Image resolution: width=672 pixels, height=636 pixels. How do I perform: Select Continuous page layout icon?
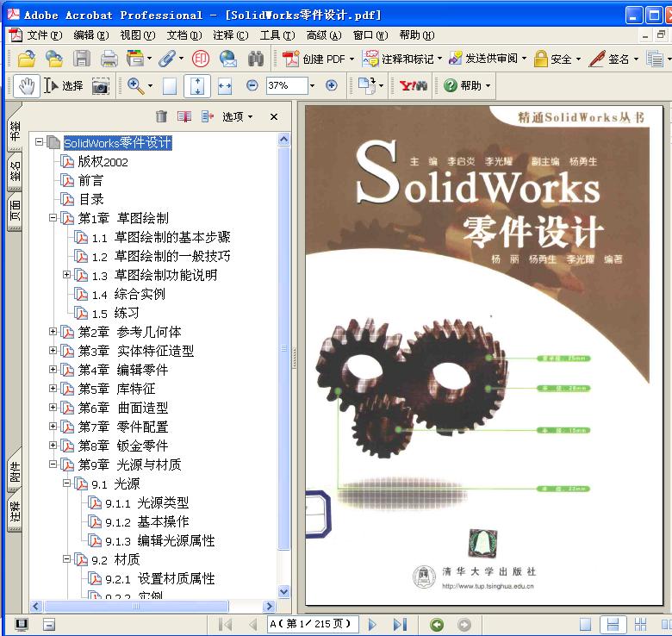pos(613,624)
